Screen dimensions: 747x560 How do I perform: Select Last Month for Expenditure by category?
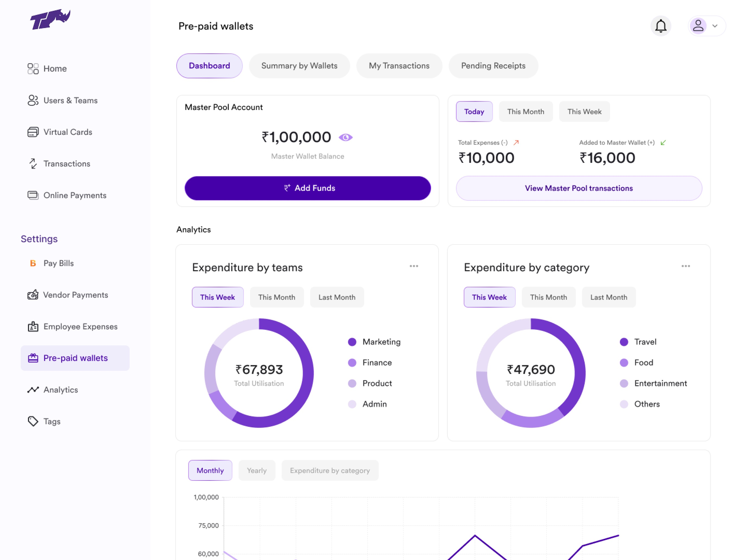coord(609,297)
